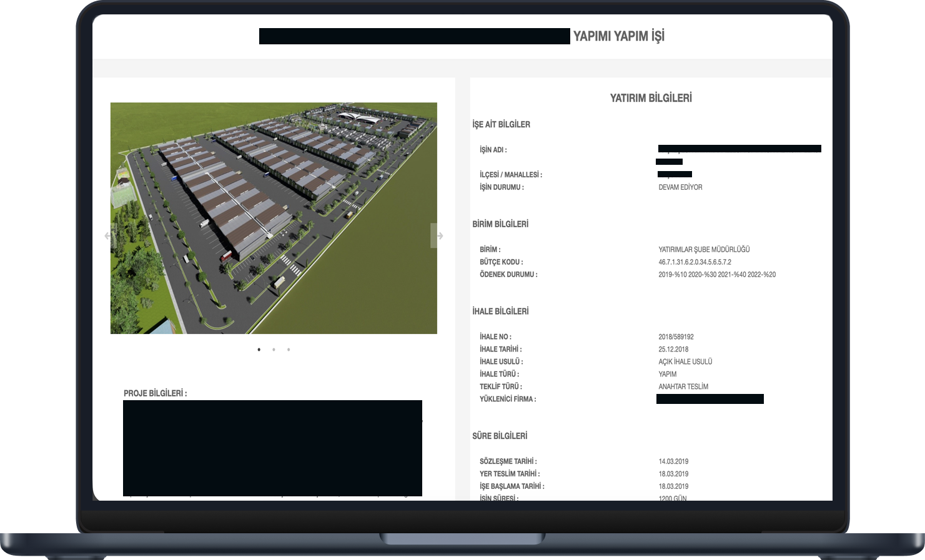Click the YATIRIMLAR ŞUBE MÜDÜRLÜĞÜ unit value
This screenshot has width=925, height=560.
click(x=704, y=250)
